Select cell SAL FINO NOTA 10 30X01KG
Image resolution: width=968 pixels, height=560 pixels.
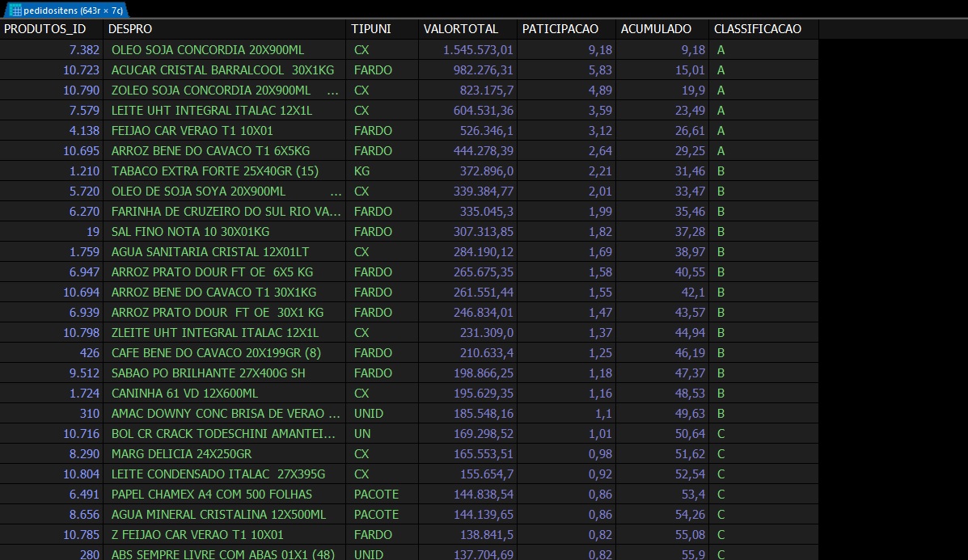[x=225, y=232]
